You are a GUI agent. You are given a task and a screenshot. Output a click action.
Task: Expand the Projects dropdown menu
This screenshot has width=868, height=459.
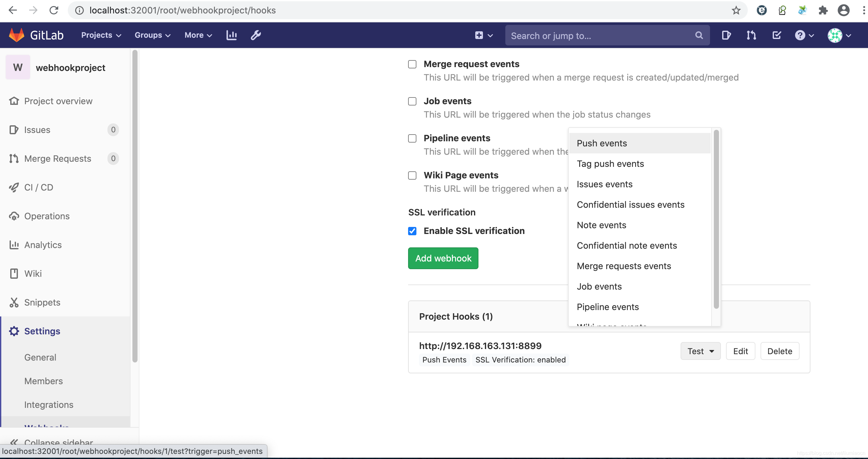101,35
